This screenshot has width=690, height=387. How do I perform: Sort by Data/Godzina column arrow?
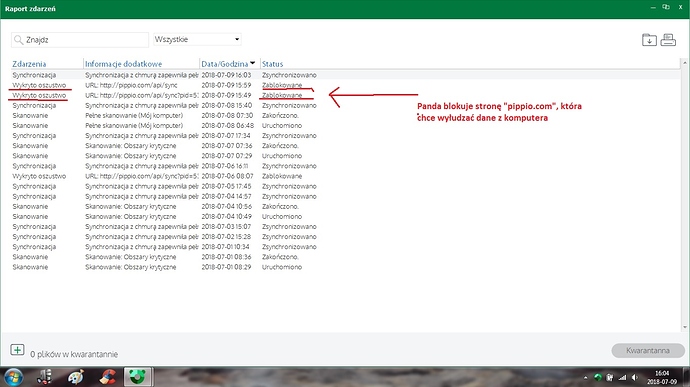point(253,63)
